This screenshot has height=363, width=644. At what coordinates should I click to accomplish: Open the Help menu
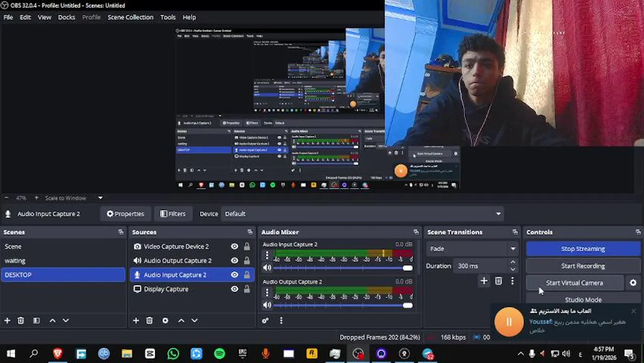point(189,17)
